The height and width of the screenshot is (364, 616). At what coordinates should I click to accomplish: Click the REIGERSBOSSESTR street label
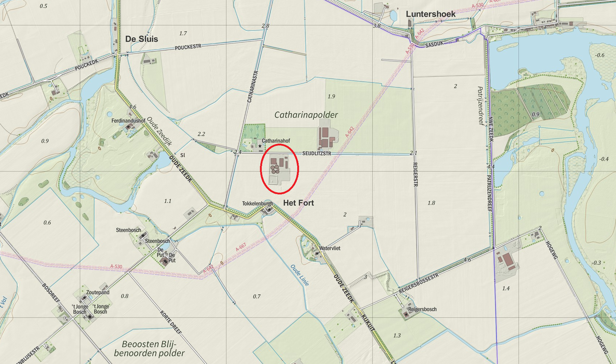tap(419, 284)
